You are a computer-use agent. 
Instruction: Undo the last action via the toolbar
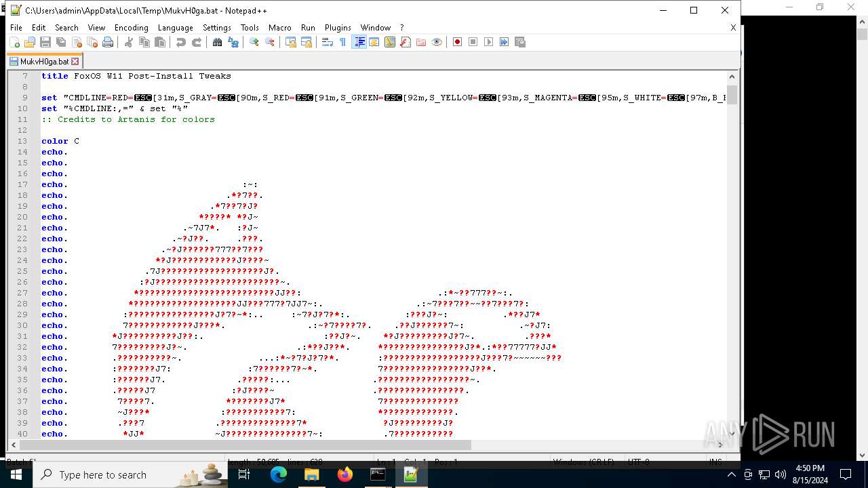point(181,42)
